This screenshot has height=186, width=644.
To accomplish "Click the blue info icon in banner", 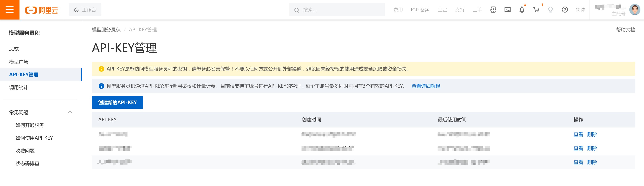I will (x=101, y=86).
